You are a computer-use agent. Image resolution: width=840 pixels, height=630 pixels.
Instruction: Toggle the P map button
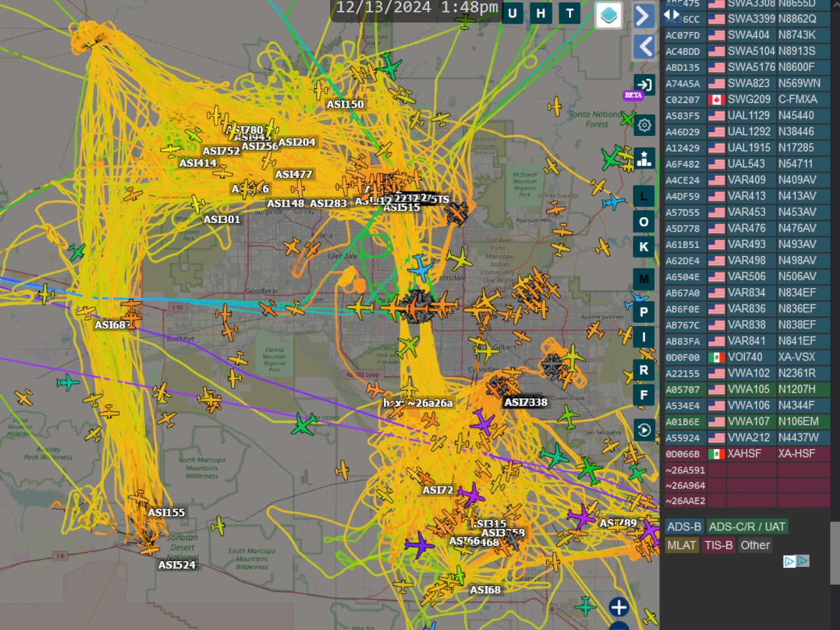(x=644, y=312)
